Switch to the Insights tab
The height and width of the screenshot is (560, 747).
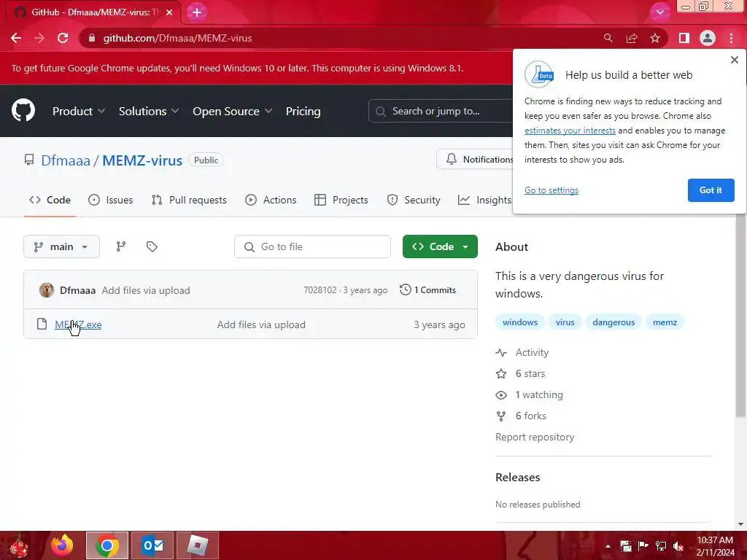[x=484, y=200]
